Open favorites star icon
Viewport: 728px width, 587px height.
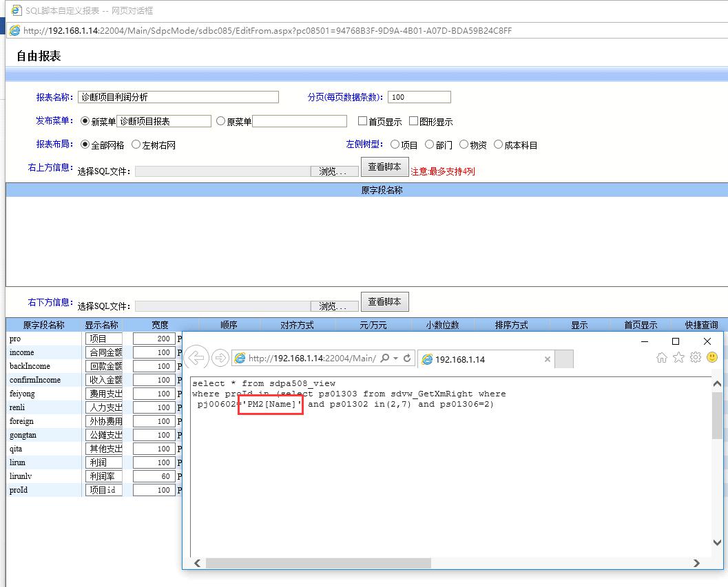click(678, 358)
